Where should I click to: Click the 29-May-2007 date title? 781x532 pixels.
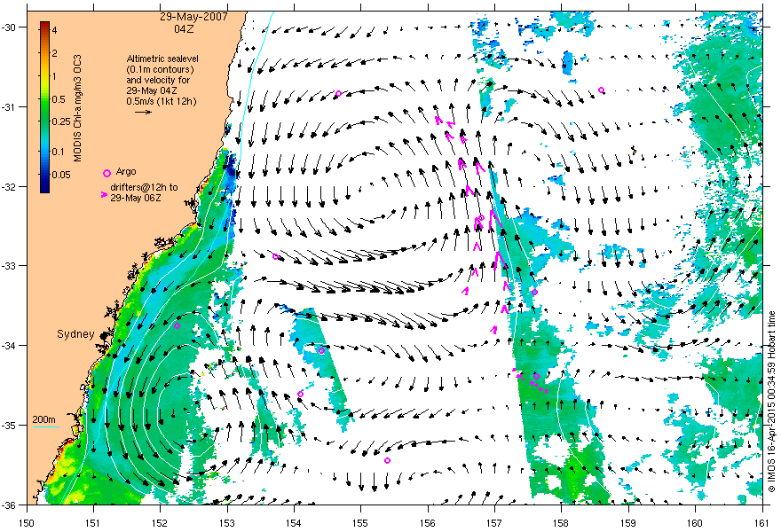tap(193, 17)
